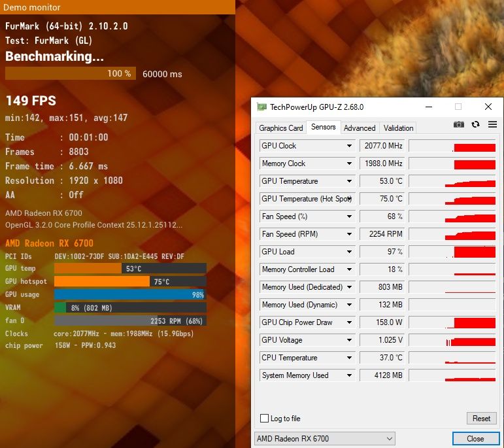Image resolution: width=504 pixels, height=448 pixels.
Task: Open the GPU Voltage dropdown
Action: point(349,340)
